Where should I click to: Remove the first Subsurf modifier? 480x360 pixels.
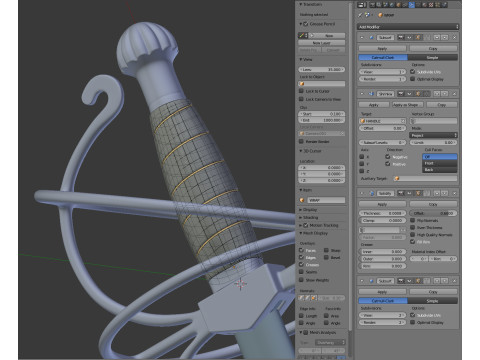tap(454, 37)
